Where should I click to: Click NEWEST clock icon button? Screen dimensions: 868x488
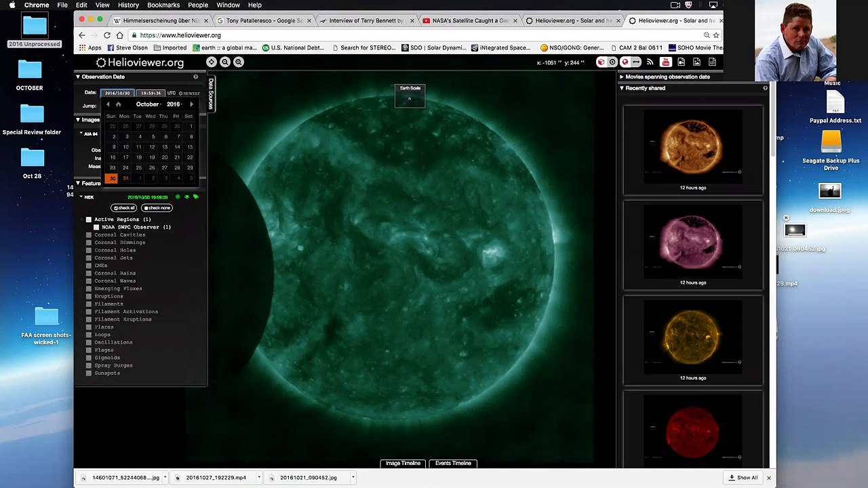click(189, 93)
